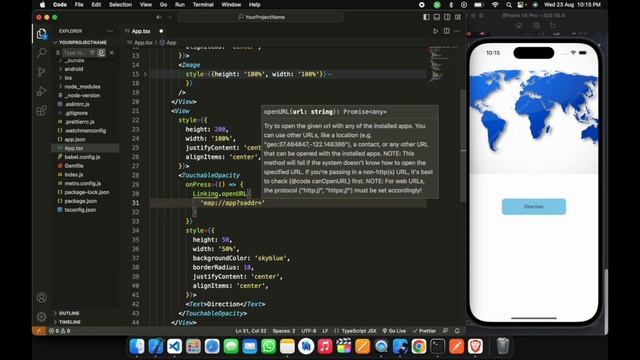
Task: Start the Go Live server
Action: (394, 331)
